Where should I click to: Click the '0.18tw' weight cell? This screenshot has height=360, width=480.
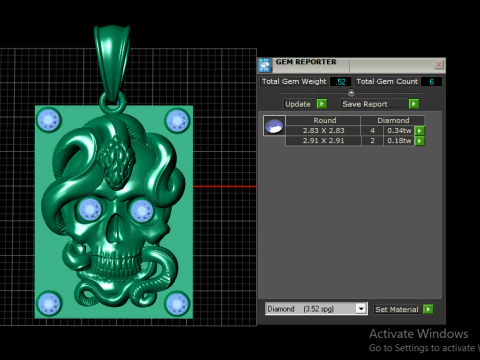[399, 141]
